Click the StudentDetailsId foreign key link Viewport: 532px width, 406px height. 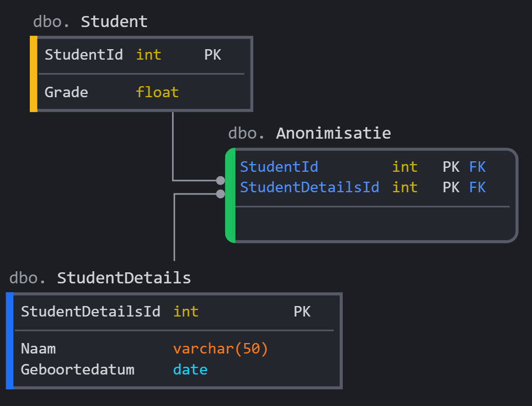(x=310, y=187)
